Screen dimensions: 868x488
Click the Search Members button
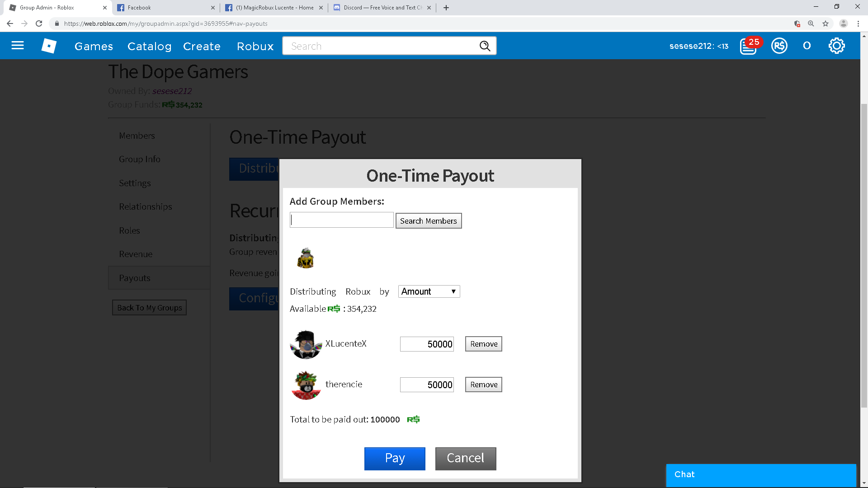pos(429,221)
